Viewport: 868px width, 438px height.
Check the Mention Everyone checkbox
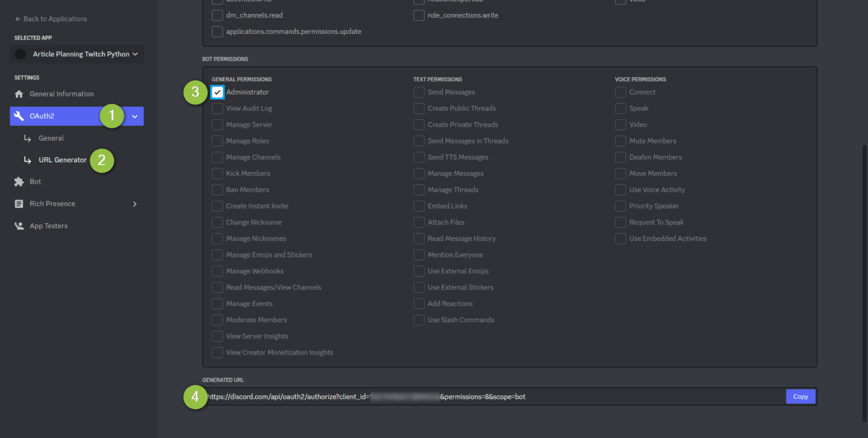coord(419,255)
